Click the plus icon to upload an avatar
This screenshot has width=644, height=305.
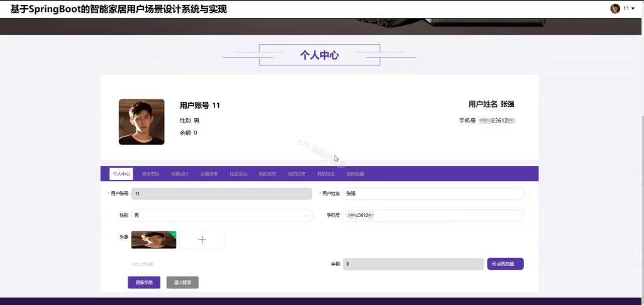pyautogui.click(x=202, y=240)
